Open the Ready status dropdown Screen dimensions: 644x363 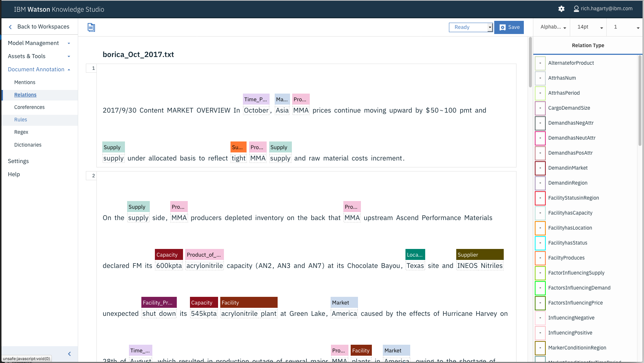point(471,27)
